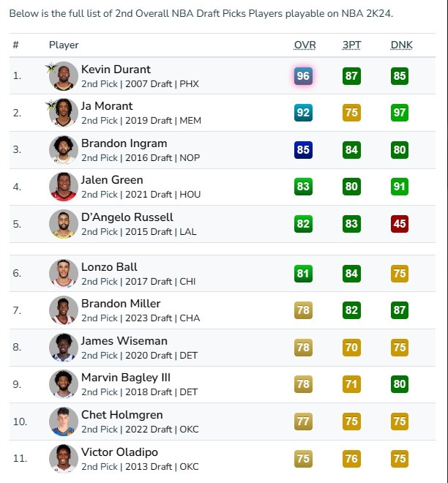Click the HOU team link for Jalen Green
Viewport: 448px width, 483px height.
pyautogui.click(x=190, y=195)
